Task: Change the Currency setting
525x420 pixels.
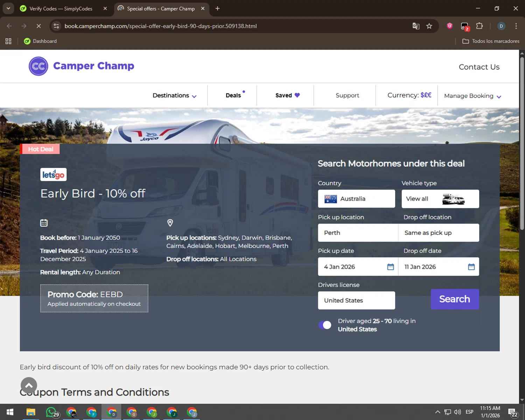Action: pos(409,95)
